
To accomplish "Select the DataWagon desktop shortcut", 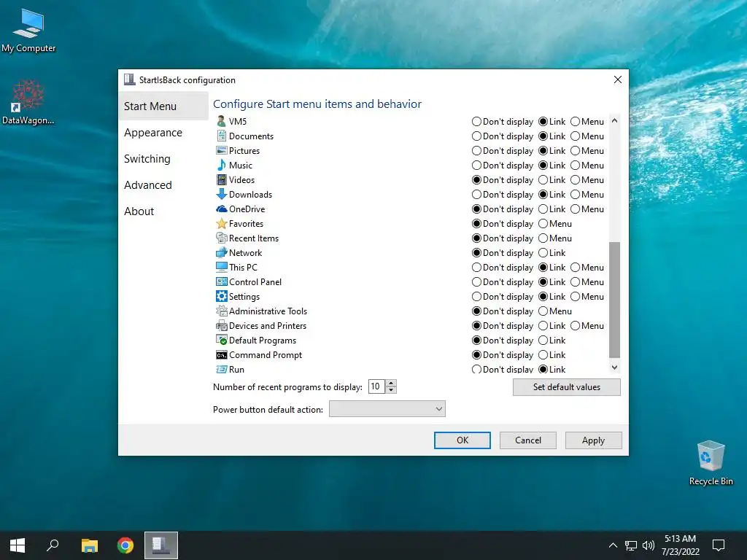I will pyautogui.click(x=28, y=102).
